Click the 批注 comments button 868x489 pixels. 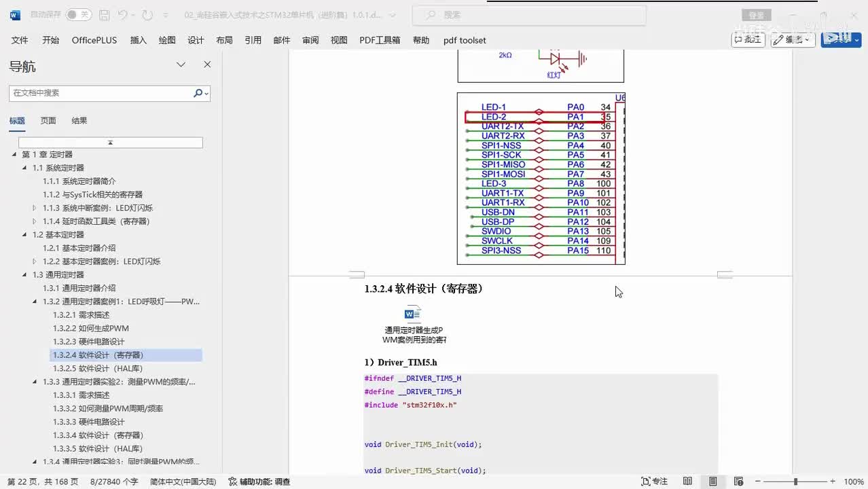(x=748, y=39)
